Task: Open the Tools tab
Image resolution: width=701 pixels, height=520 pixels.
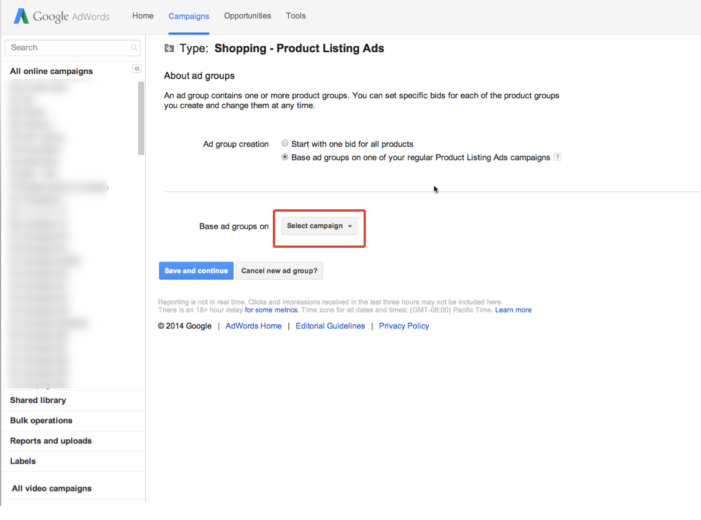Action: 296,16
